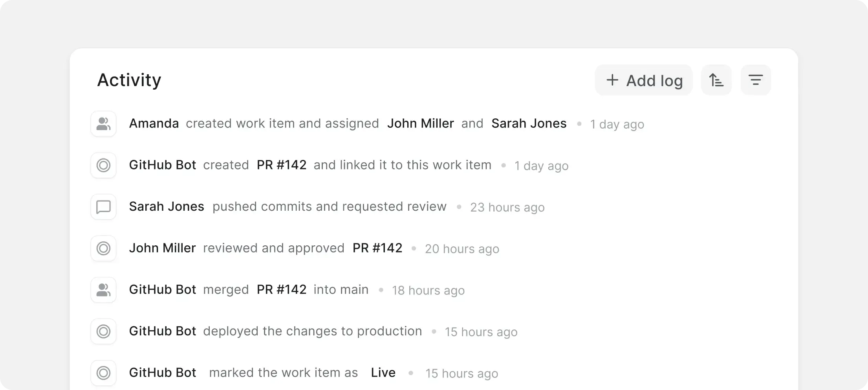
Task: Click the people icon on the merged PR entry
Action: tap(103, 290)
